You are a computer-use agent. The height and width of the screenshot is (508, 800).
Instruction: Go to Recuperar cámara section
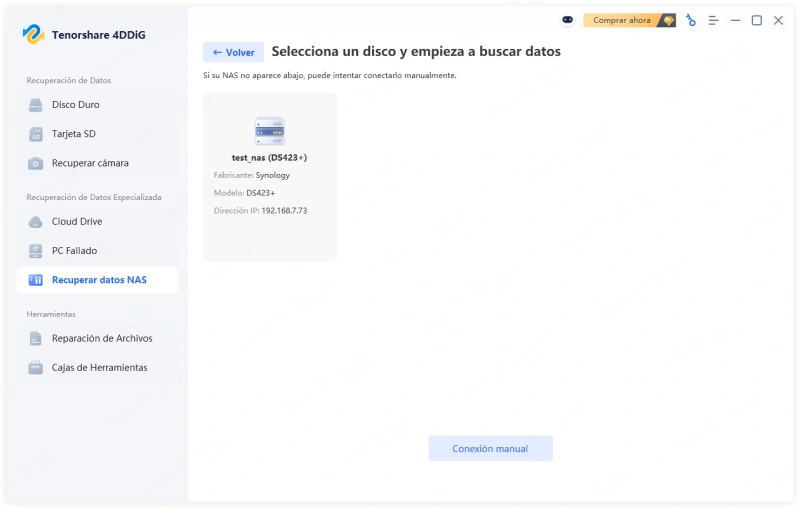tap(97, 163)
